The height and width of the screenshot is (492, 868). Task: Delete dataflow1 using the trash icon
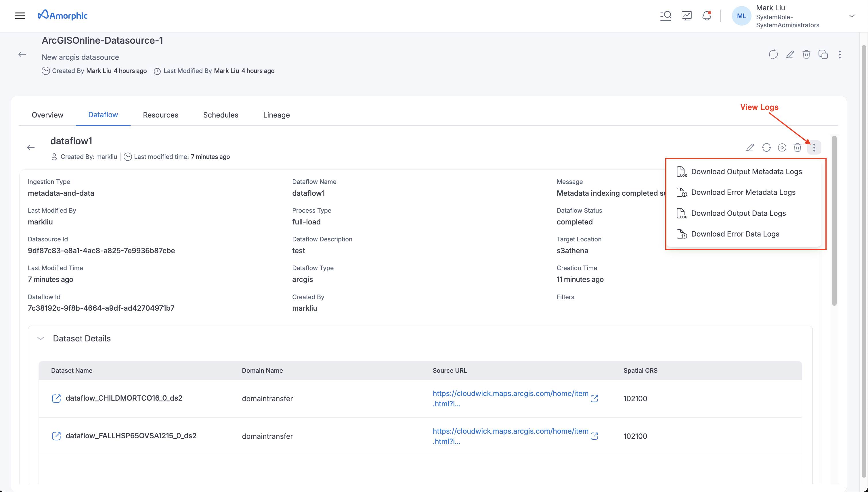(x=798, y=148)
